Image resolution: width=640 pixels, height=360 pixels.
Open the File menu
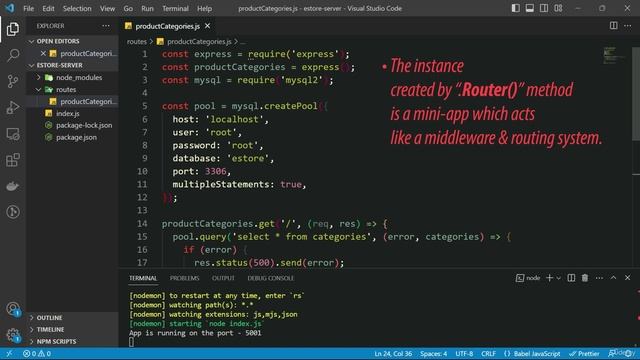(28, 8)
